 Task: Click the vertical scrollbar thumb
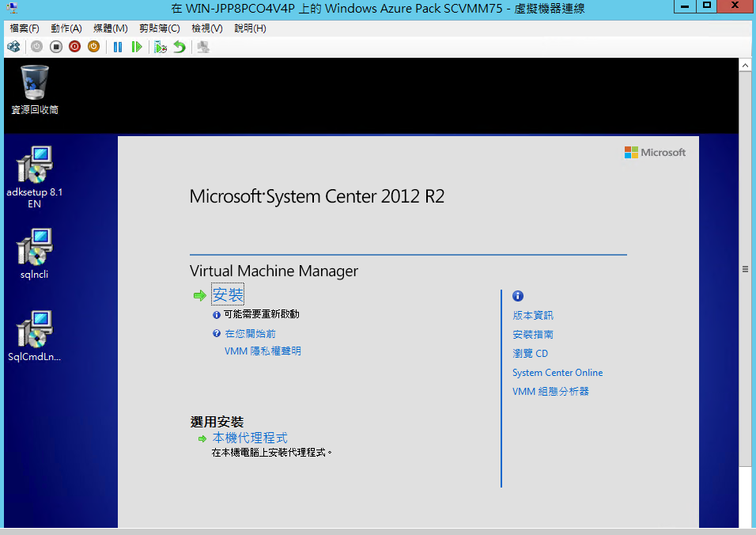(x=745, y=269)
